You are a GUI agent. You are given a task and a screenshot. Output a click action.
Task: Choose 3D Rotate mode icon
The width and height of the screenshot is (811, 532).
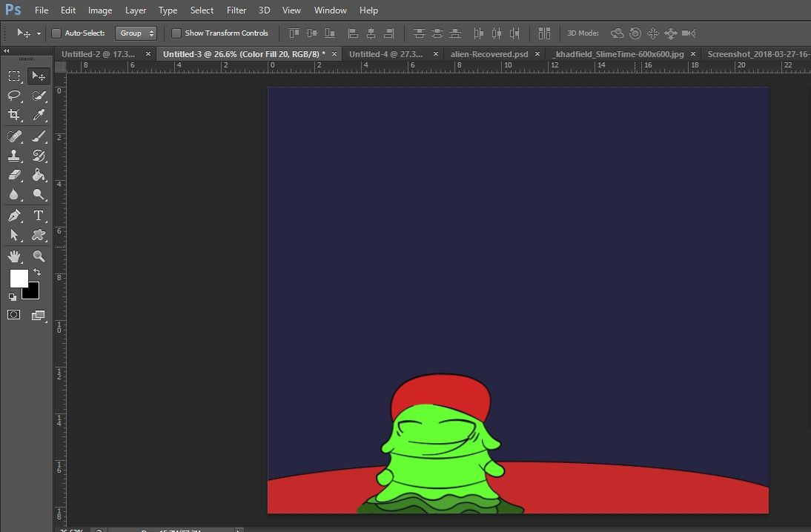[617, 33]
